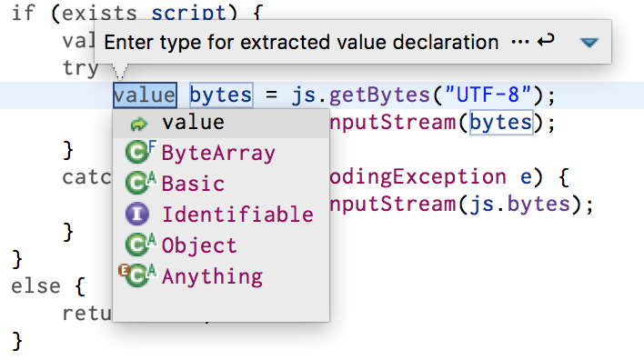Viewport: 644px width, 360px height.
Task: Choose ByteArray from the type proposals
Action: tap(221, 153)
